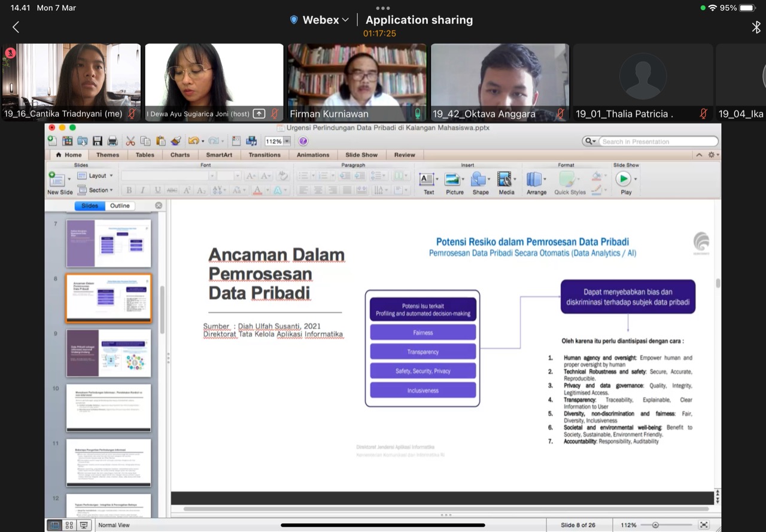
Task: Select slide 9 thumbnail in pane
Action: pyautogui.click(x=108, y=353)
